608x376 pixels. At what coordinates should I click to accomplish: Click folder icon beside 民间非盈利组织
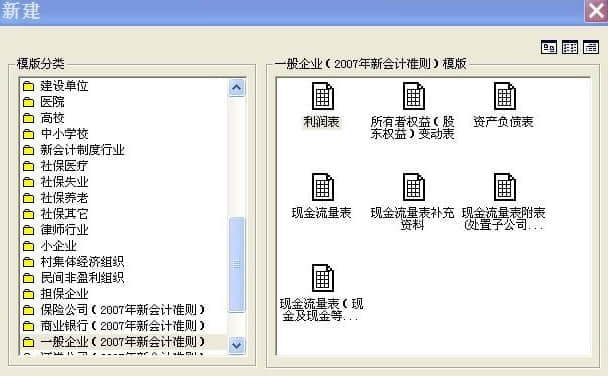pos(28,278)
